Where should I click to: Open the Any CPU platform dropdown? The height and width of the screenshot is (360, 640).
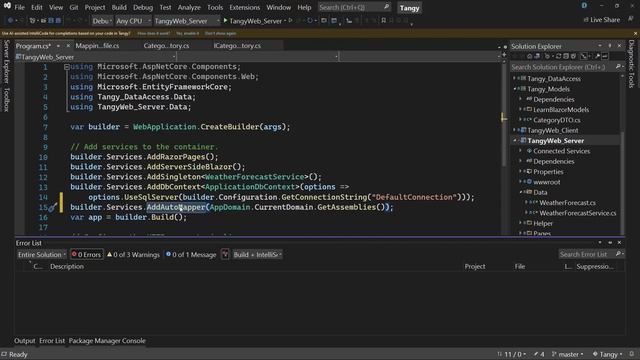(133, 20)
